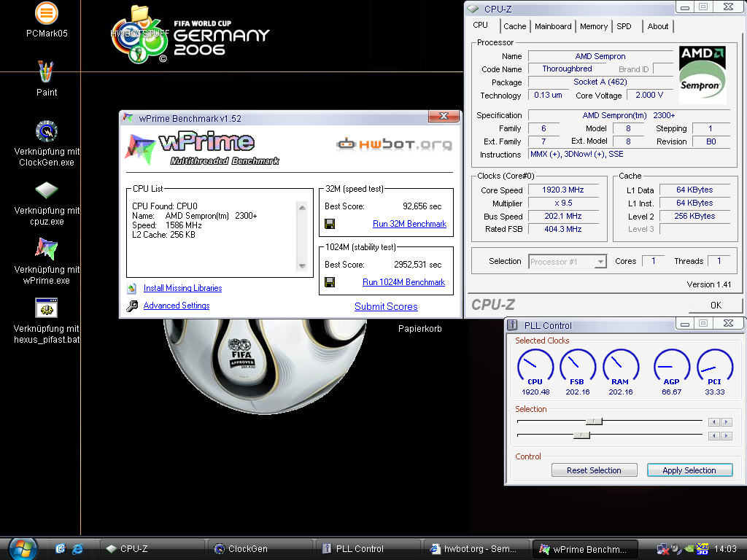
Task: Click the Run 32M Benchmark link
Action: [x=409, y=224]
